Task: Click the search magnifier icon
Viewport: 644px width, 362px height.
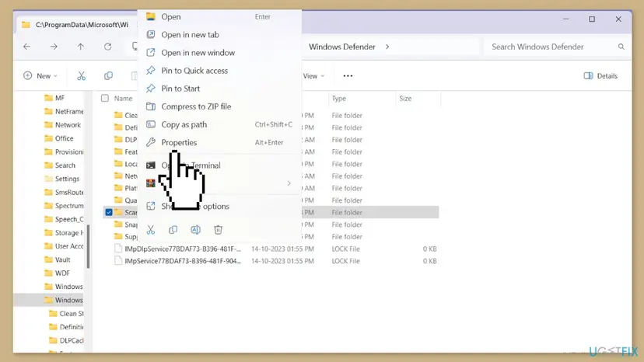Action: click(621, 47)
